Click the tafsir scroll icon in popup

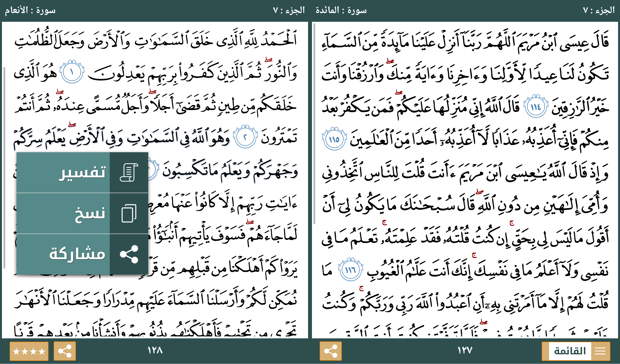click(x=129, y=172)
